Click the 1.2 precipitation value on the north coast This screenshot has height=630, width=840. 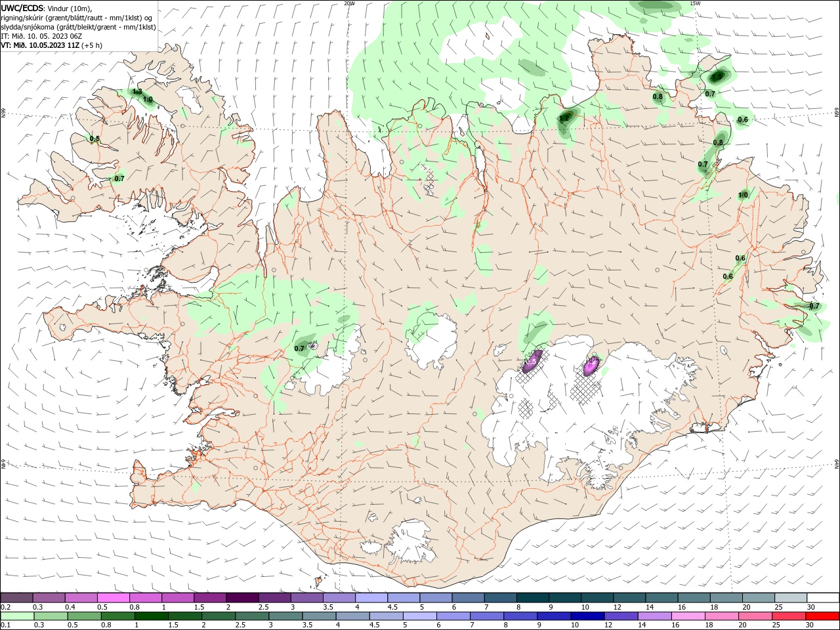[564, 119]
